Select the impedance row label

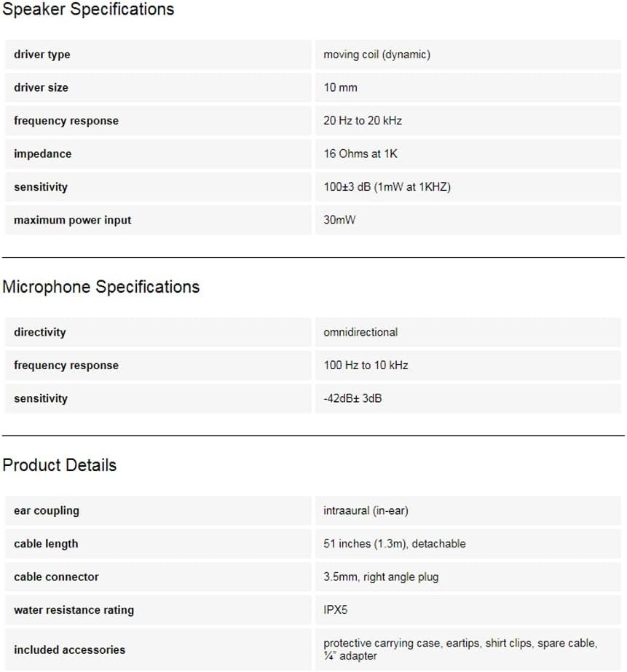tap(42, 154)
